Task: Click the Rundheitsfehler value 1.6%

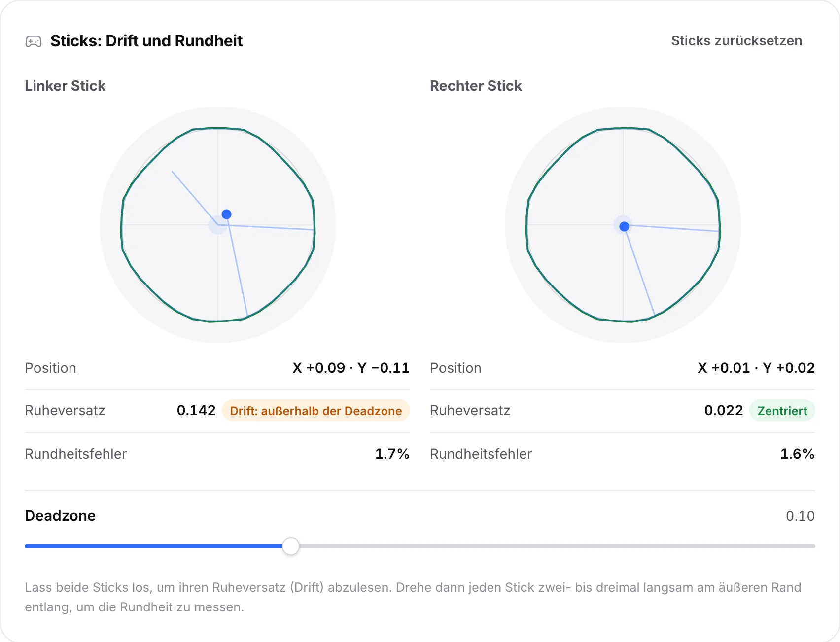Action: (x=798, y=454)
